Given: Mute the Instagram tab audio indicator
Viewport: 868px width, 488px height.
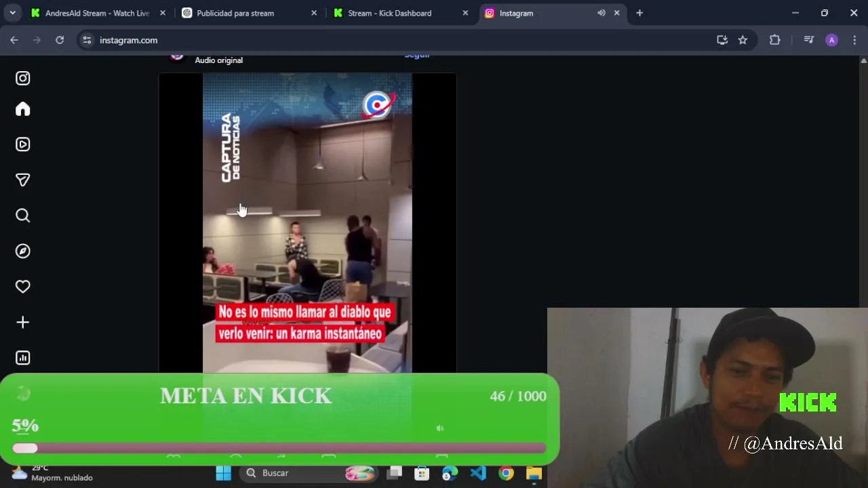Looking at the screenshot, I should (601, 13).
